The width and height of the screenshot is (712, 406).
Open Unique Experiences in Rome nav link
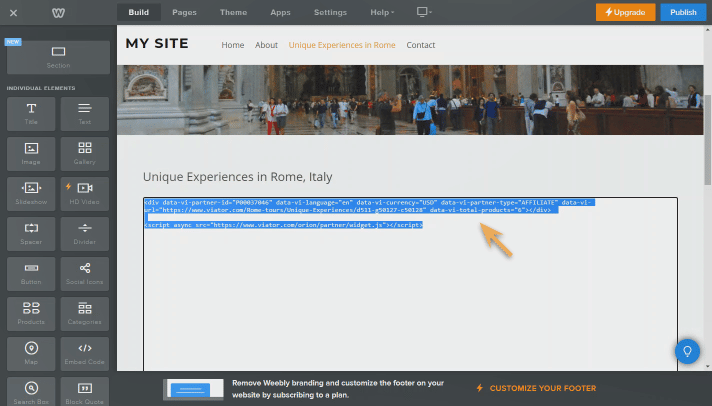pos(342,45)
